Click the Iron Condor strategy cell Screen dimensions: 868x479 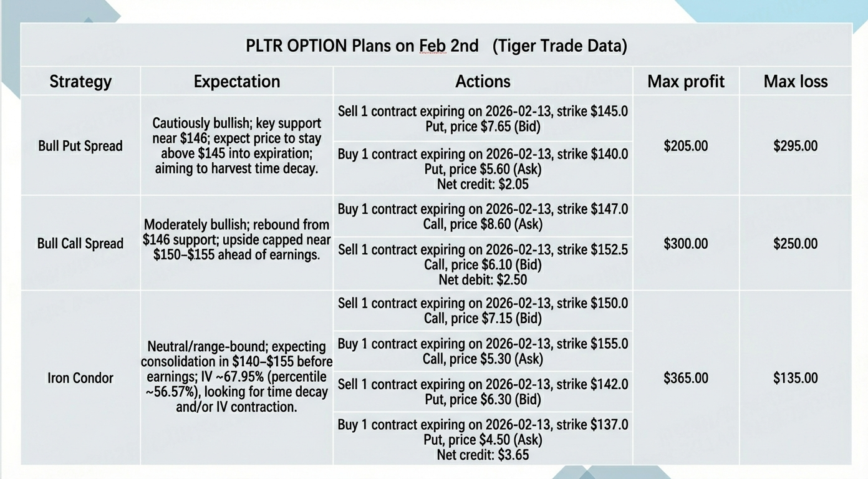tap(80, 378)
